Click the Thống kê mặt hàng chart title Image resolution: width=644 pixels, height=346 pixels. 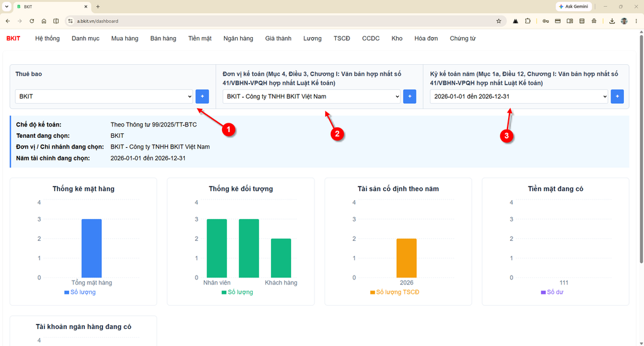click(84, 189)
